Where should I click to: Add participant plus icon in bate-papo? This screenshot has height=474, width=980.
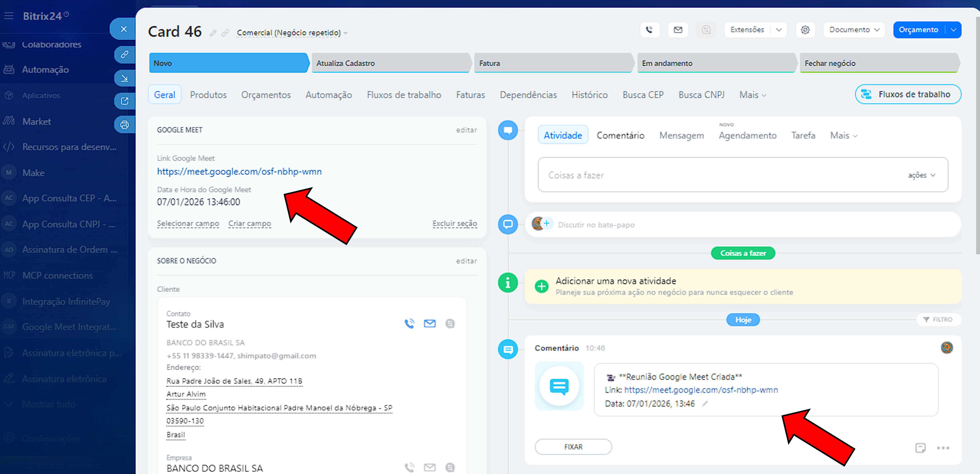[x=547, y=223]
